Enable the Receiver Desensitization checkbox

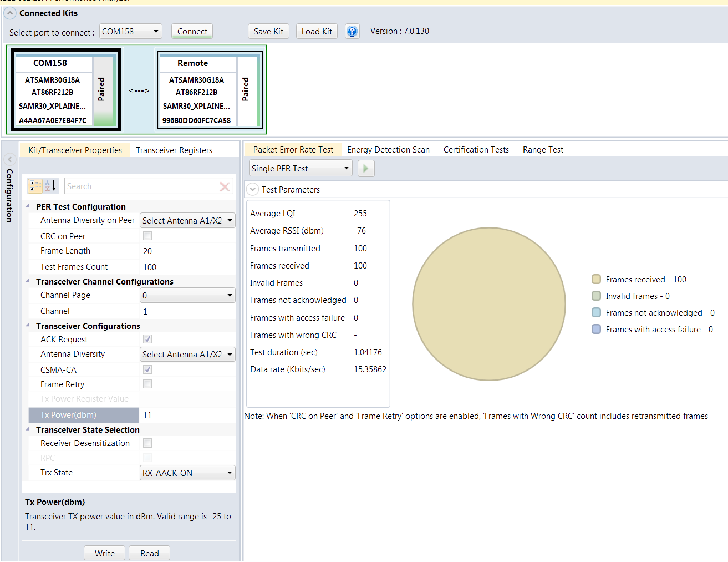(x=147, y=443)
